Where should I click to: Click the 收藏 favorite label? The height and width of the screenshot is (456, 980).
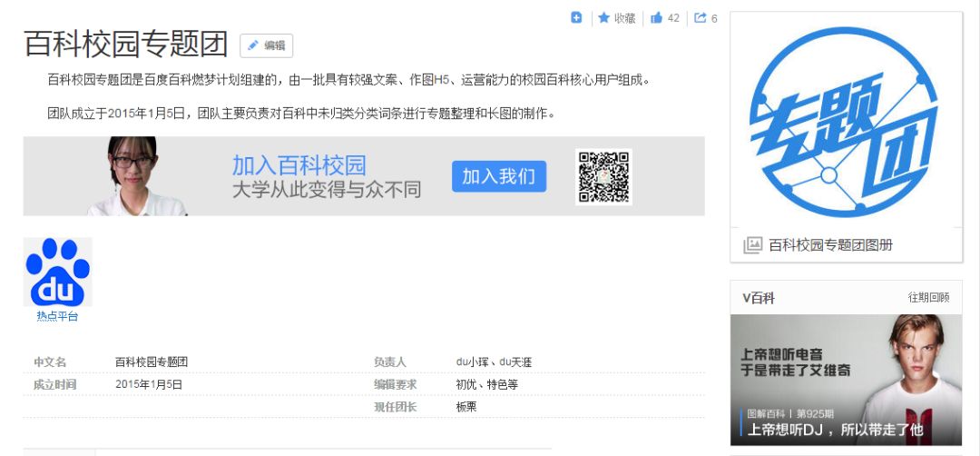(x=625, y=18)
